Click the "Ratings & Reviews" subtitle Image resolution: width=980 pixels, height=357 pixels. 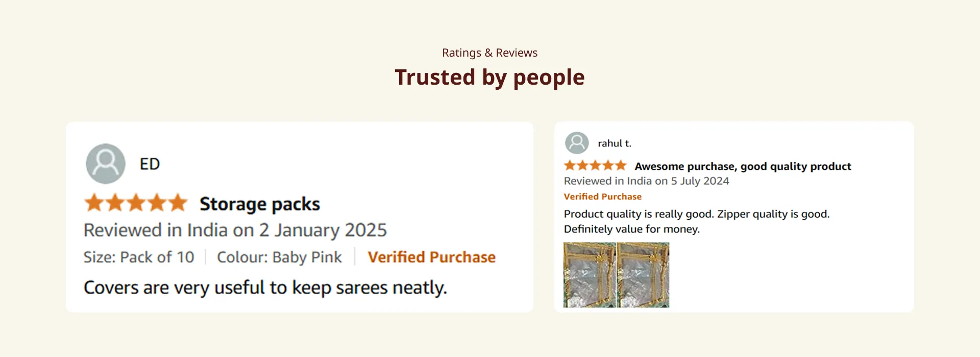tap(489, 53)
